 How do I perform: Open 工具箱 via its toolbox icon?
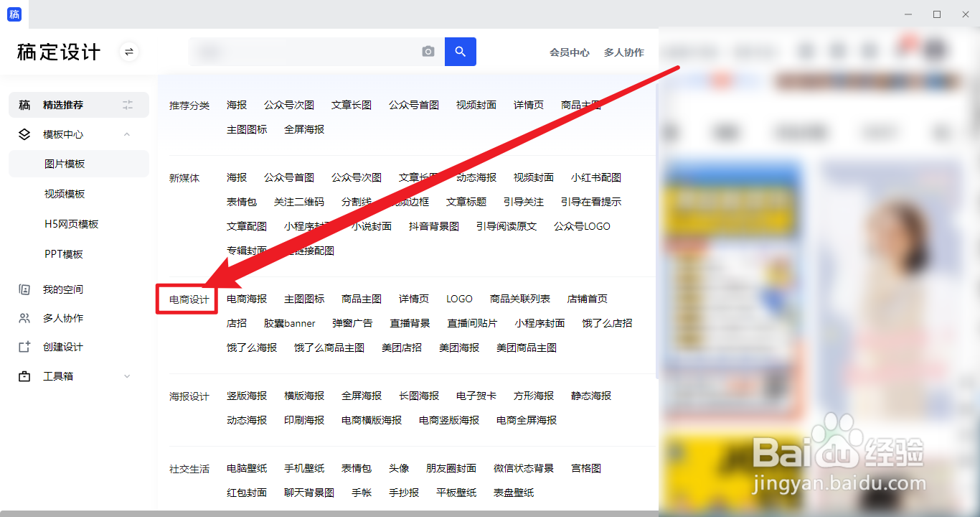(24, 376)
